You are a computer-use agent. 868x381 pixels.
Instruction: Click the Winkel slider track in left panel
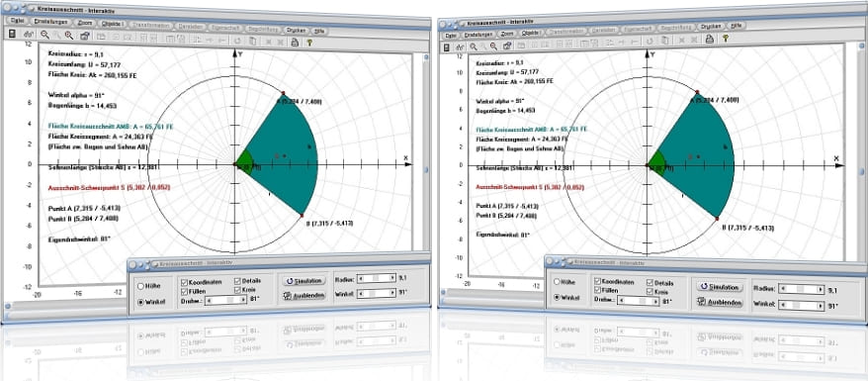[x=377, y=294]
